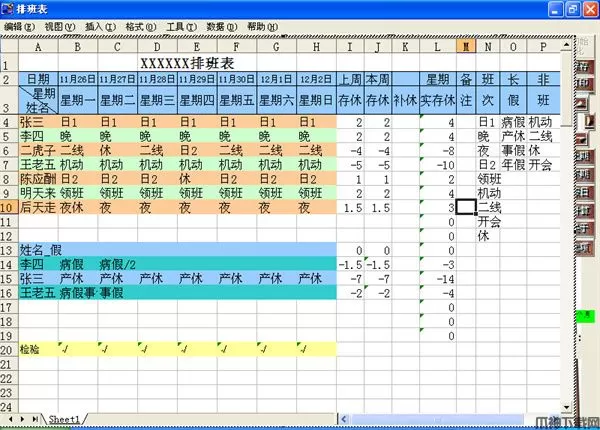Viewport: 600px width, 430px height.
Task: Click the 夜休 cell in row 10
Action: coord(78,208)
